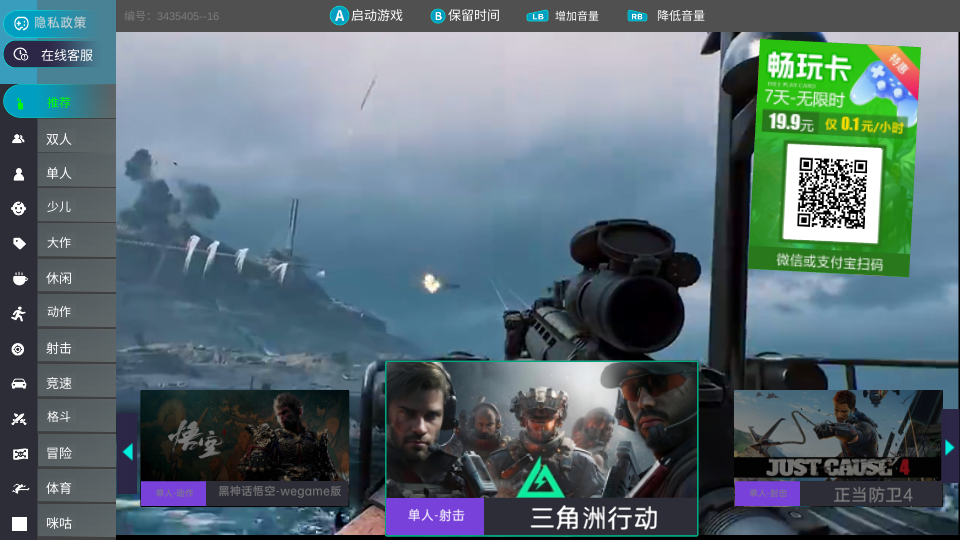Image resolution: width=960 pixels, height=540 pixels.
Task: Click the A button icon to launch
Action: [339, 16]
